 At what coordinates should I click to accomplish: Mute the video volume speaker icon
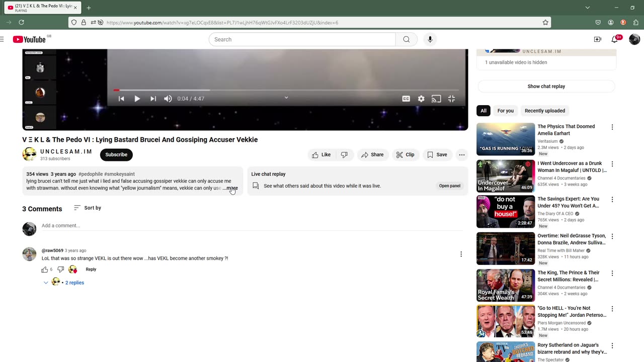[168, 99]
